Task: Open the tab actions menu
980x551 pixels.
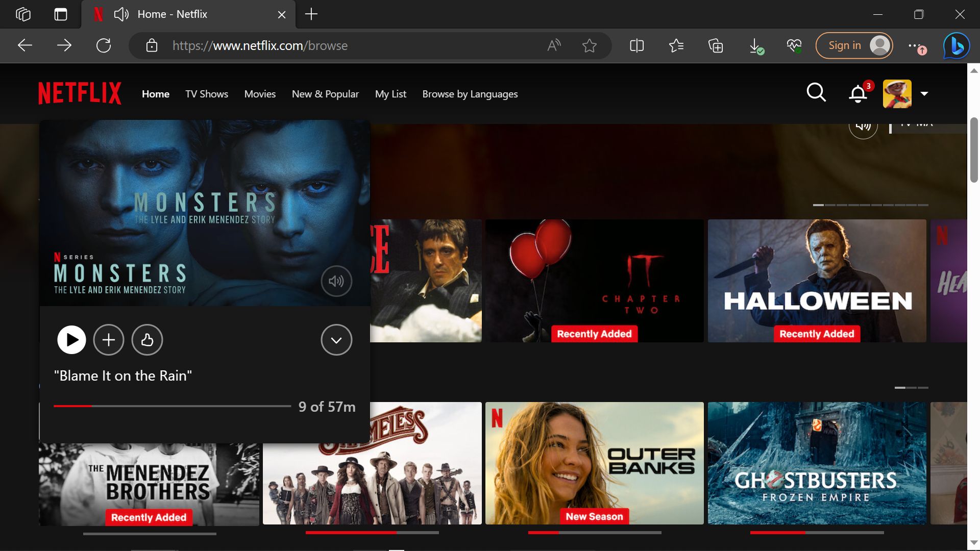Action: 61,14
